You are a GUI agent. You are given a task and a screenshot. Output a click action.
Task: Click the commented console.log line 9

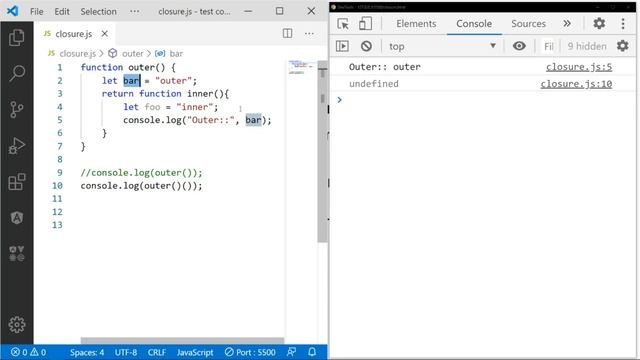141,173
